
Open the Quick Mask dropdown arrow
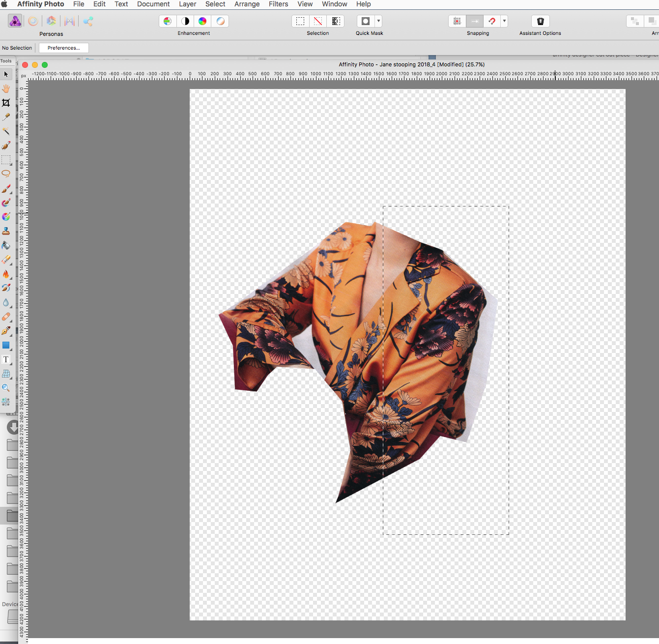tap(378, 21)
